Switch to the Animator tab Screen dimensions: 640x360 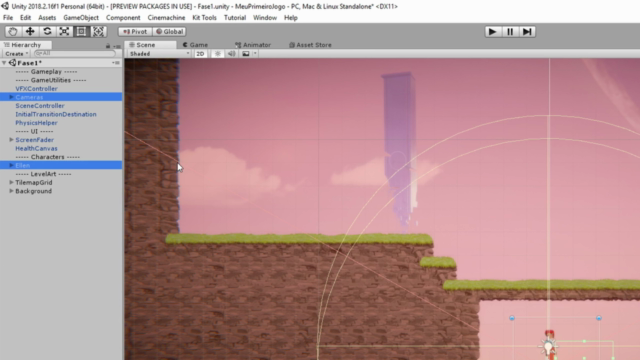(253, 45)
